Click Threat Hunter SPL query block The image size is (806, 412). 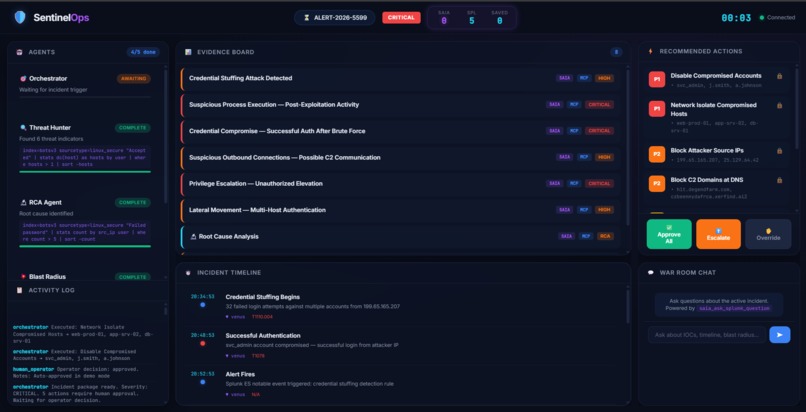(x=85, y=157)
